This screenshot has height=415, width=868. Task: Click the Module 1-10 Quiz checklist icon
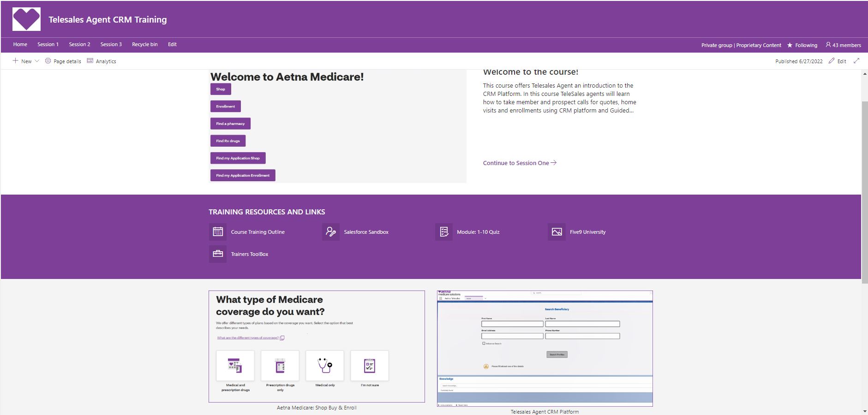click(x=444, y=232)
